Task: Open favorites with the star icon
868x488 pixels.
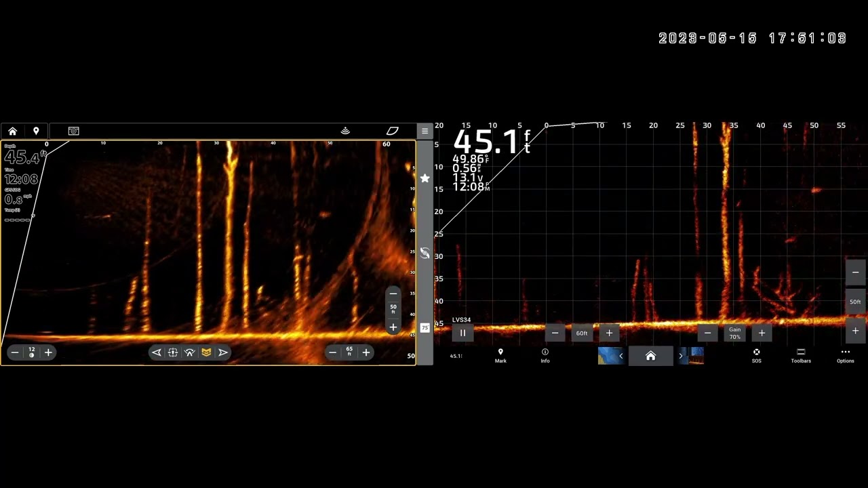Action: (x=425, y=178)
